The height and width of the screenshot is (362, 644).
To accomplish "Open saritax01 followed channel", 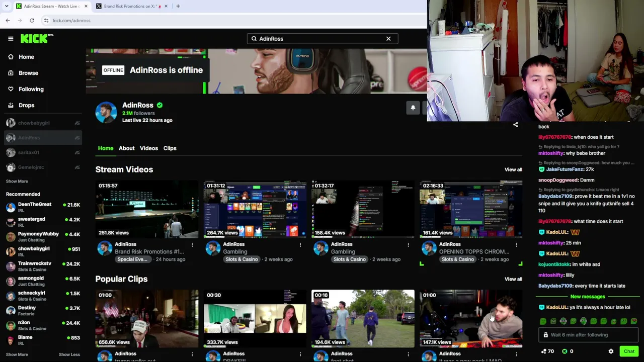I will click(x=43, y=152).
